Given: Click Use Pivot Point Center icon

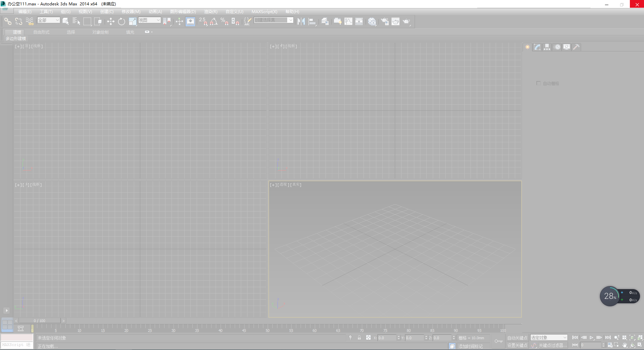Looking at the screenshot, I should [167, 22].
